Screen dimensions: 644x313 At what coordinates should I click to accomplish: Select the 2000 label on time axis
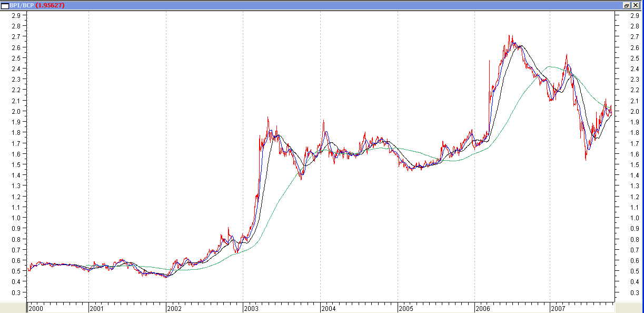[36, 308]
